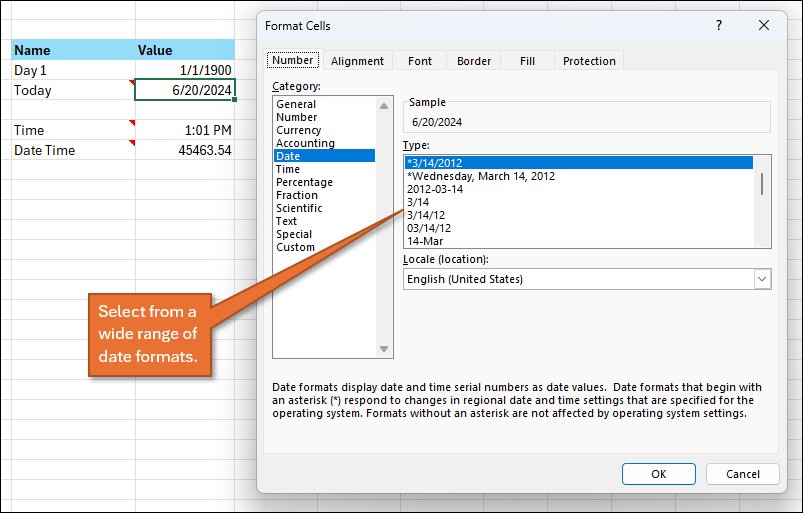Go to the Protection tab
This screenshot has width=803, height=513.
(589, 61)
